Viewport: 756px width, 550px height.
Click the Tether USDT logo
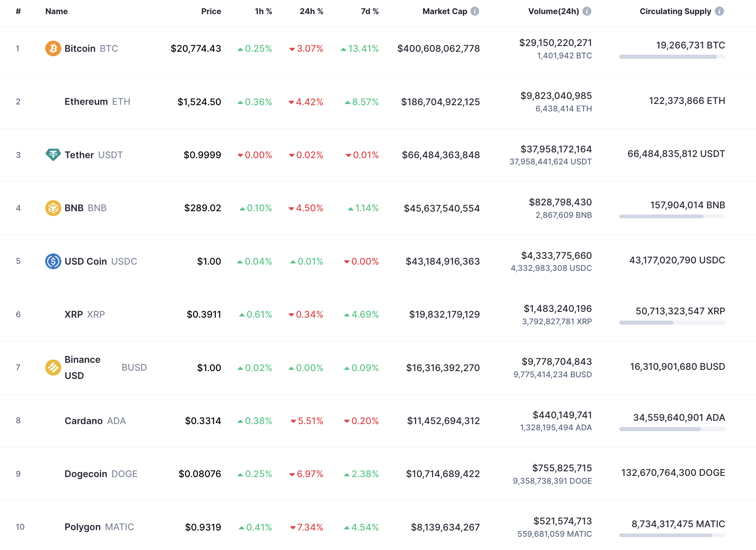[53, 155]
